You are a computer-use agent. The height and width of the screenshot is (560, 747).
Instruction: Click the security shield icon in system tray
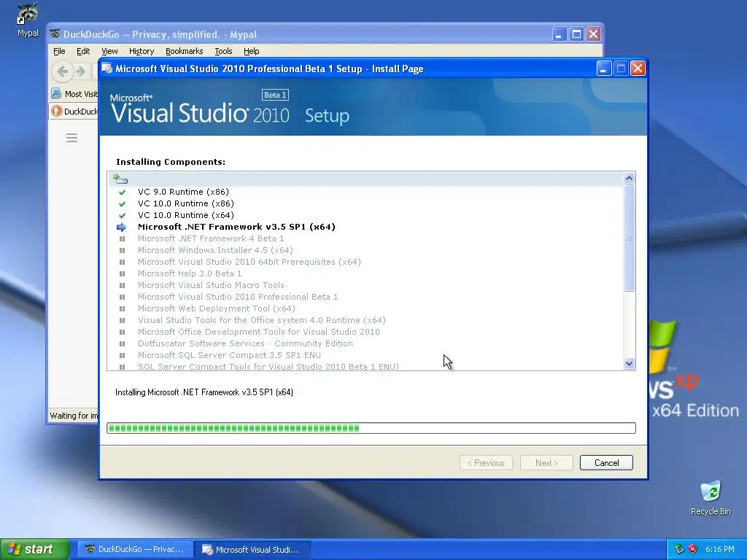pyautogui.click(x=693, y=549)
